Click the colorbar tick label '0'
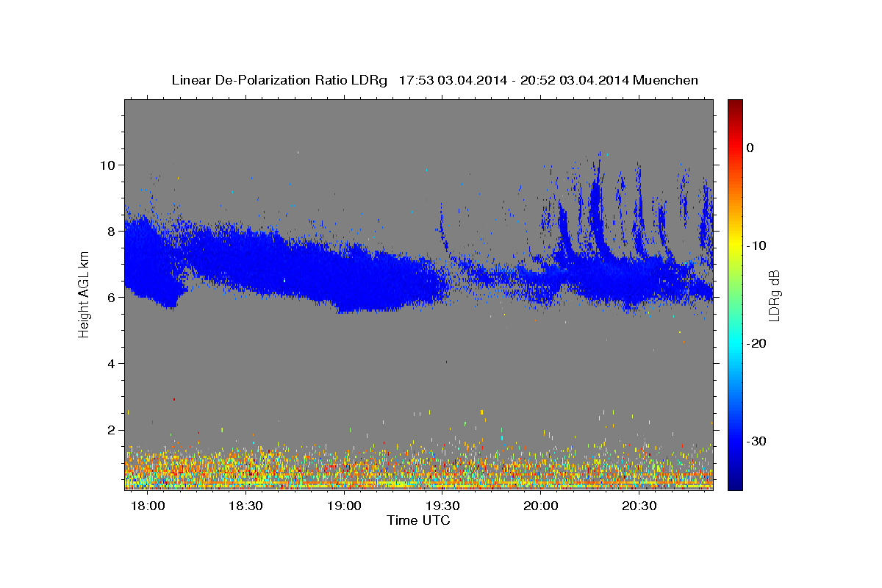 click(x=750, y=148)
